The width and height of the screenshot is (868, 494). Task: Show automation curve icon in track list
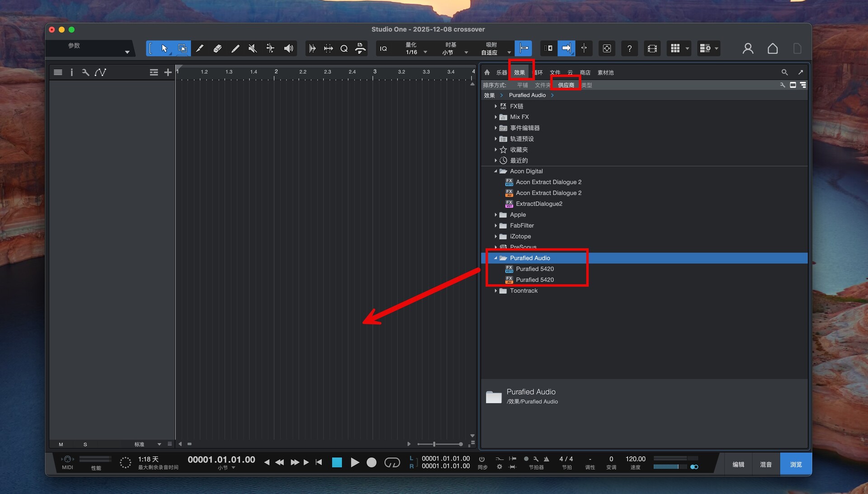100,72
